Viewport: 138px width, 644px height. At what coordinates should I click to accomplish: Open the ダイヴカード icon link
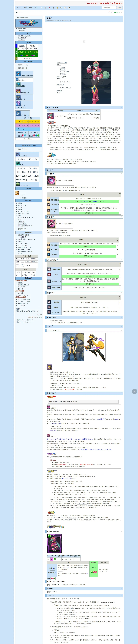click(18, 113)
